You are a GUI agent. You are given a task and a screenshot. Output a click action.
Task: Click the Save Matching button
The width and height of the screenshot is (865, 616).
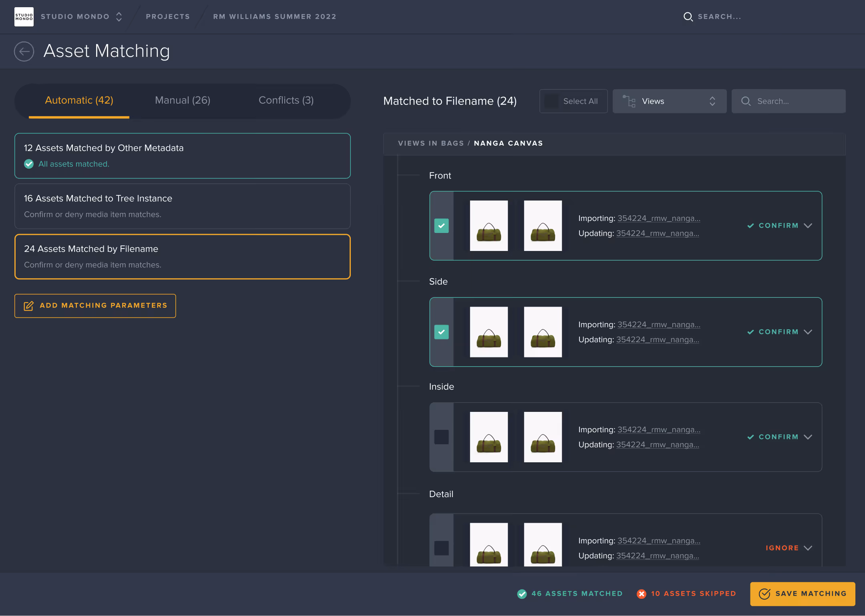tap(803, 594)
